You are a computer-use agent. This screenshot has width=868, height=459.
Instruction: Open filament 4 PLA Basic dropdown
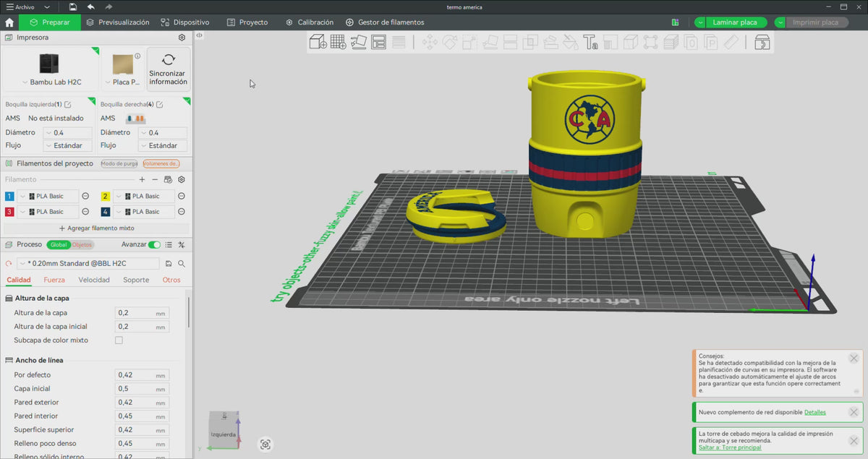pos(144,212)
